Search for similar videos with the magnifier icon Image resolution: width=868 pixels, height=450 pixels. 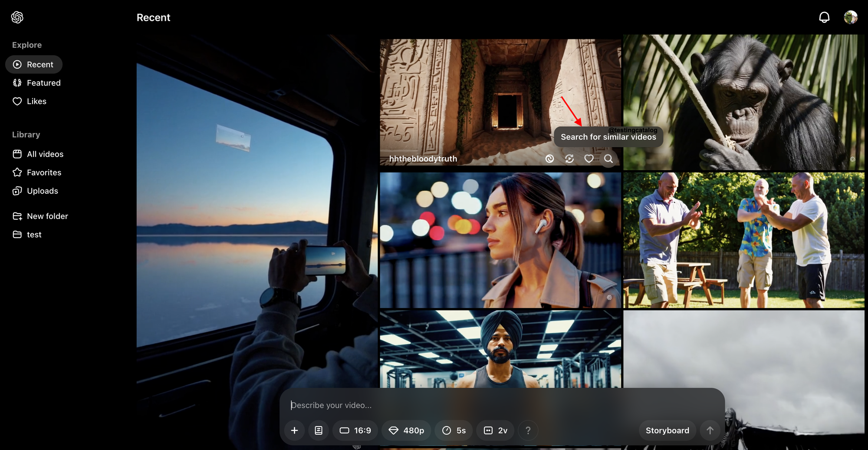point(608,159)
